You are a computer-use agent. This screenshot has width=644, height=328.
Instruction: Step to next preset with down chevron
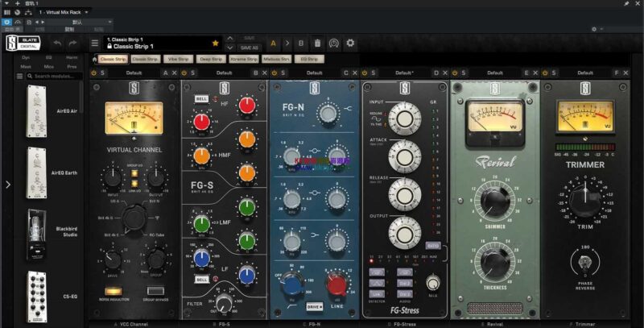click(x=230, y=48)
